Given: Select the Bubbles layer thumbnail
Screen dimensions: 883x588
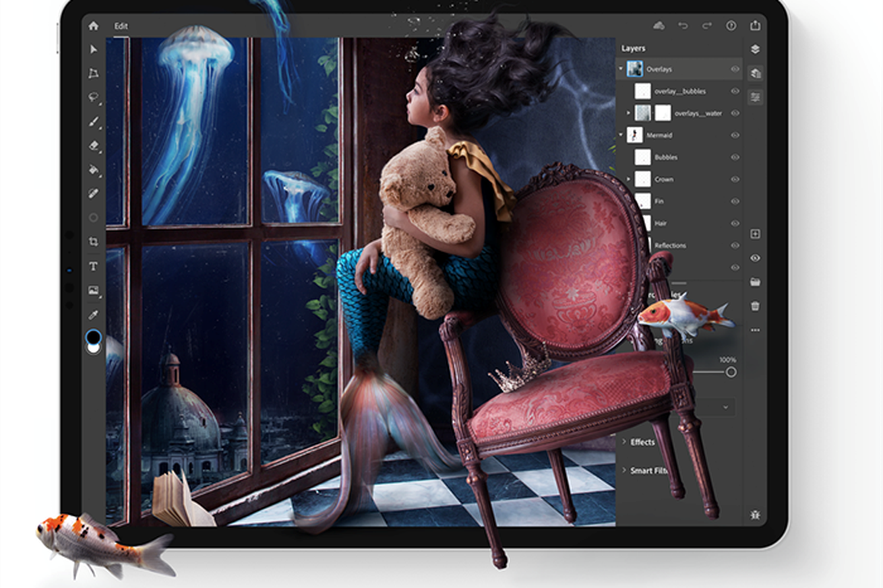Looking at the screenshot, I should click(643, 157).
